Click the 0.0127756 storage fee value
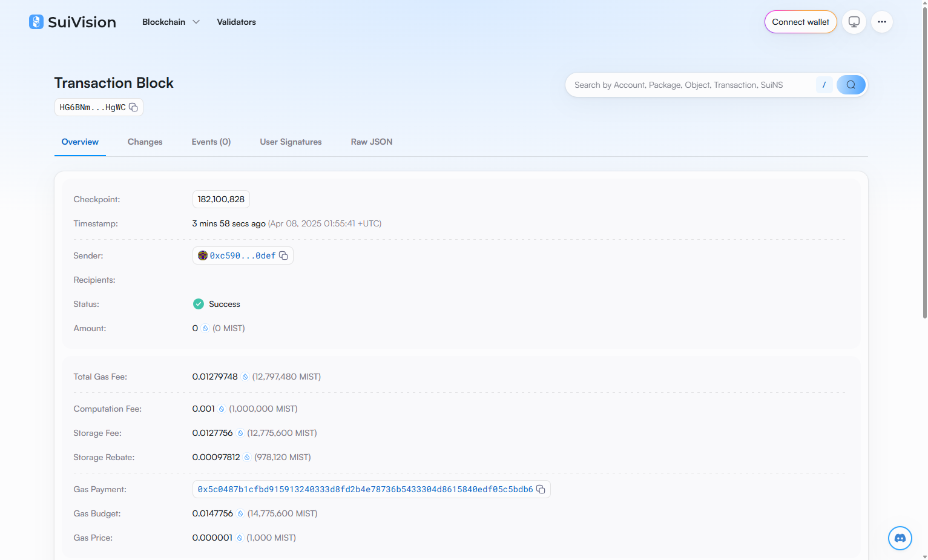The width and height of the screenshot is (928, 560). [212, 433]
